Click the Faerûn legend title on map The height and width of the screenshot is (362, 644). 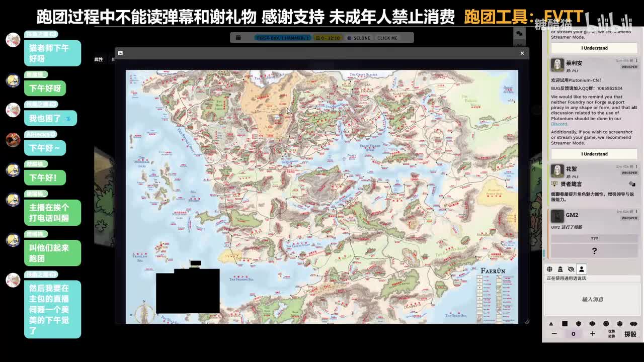(493, 270)
